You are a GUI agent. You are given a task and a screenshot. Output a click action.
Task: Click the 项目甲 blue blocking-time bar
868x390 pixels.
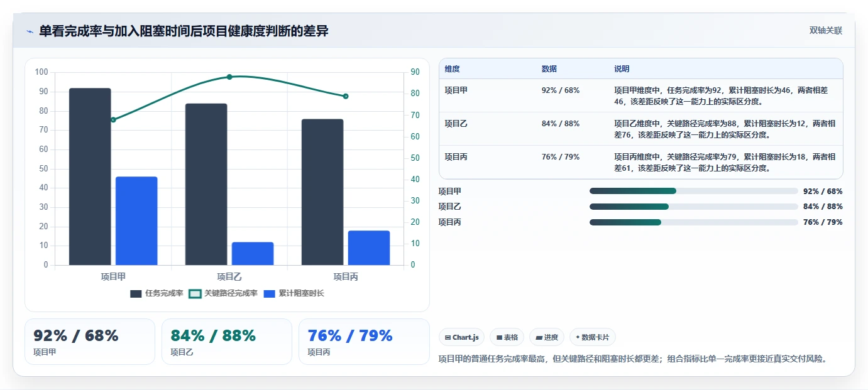(x=136, y=221)
